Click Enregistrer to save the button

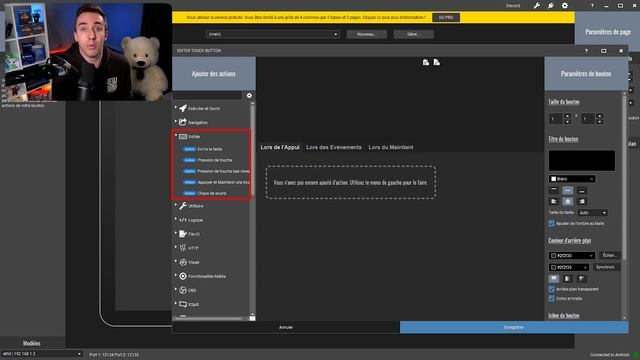[514, 327]
